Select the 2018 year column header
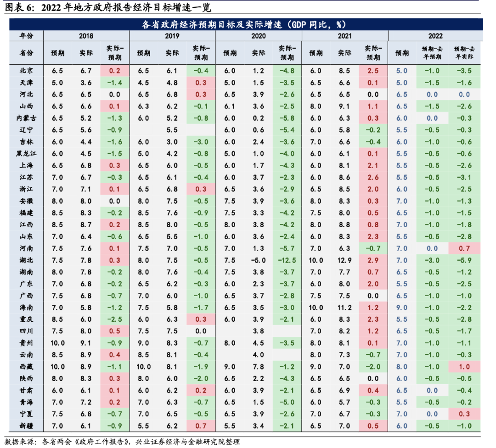The image size is (496, 448). pos(86,36)
